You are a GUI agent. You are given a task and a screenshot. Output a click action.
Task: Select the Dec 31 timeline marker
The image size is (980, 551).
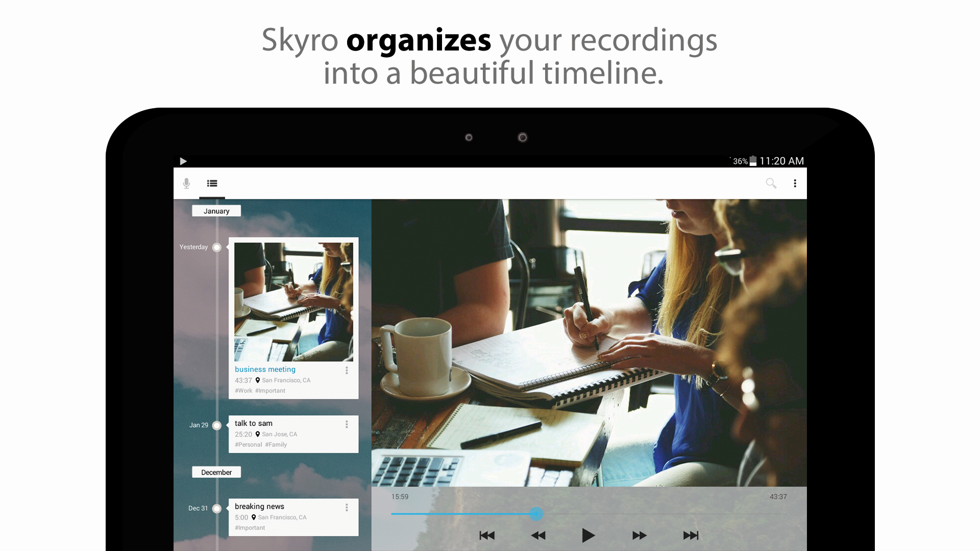(217, 509)
